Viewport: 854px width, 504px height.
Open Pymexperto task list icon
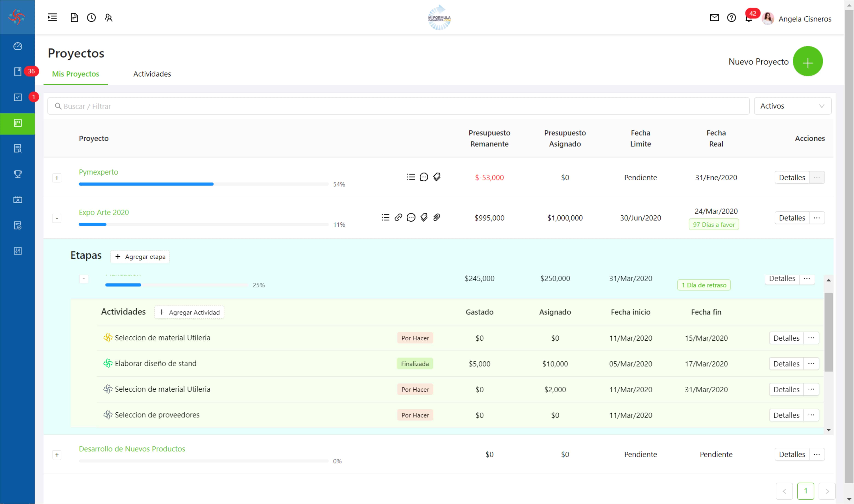pos(411,177)
